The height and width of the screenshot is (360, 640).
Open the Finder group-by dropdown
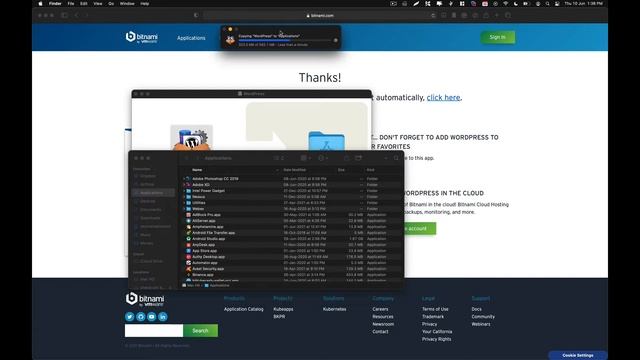[x=306, y=158]
